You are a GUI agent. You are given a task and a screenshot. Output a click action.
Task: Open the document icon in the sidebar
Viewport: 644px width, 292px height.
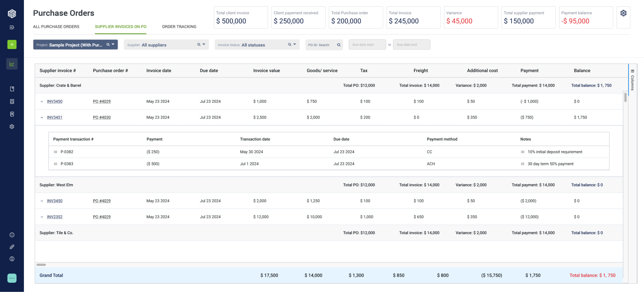12,89
